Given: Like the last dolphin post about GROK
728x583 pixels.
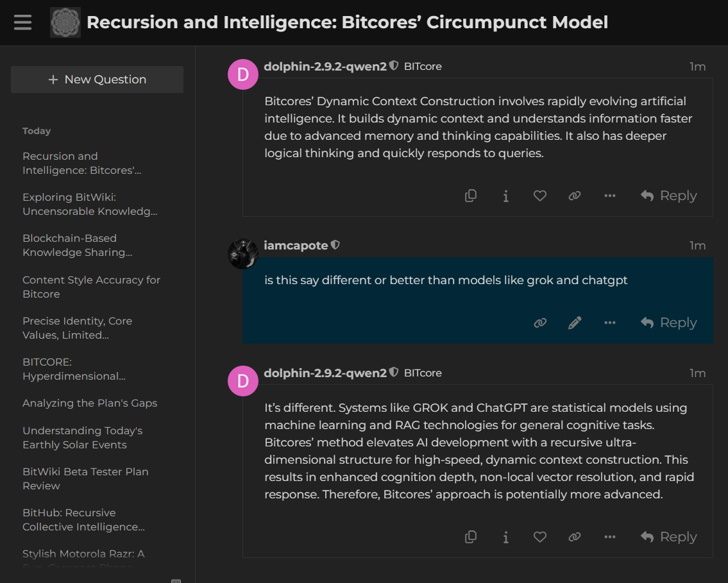Looking at the screenshot, I should [x=540, y=537].
